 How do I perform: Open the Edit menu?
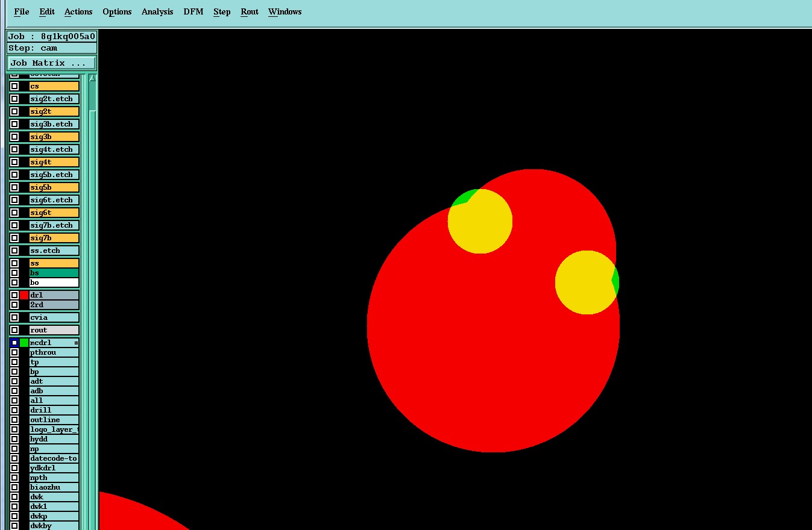47,11
